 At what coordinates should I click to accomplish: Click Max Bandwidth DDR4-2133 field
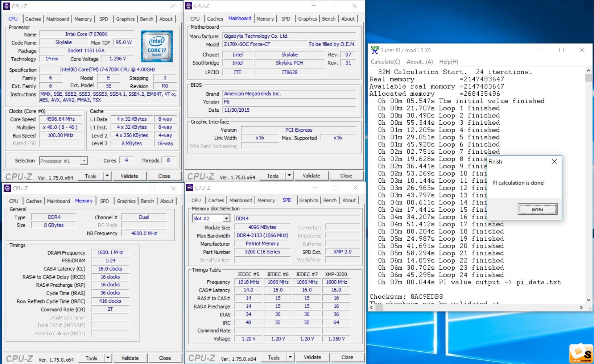coord(263,235)
